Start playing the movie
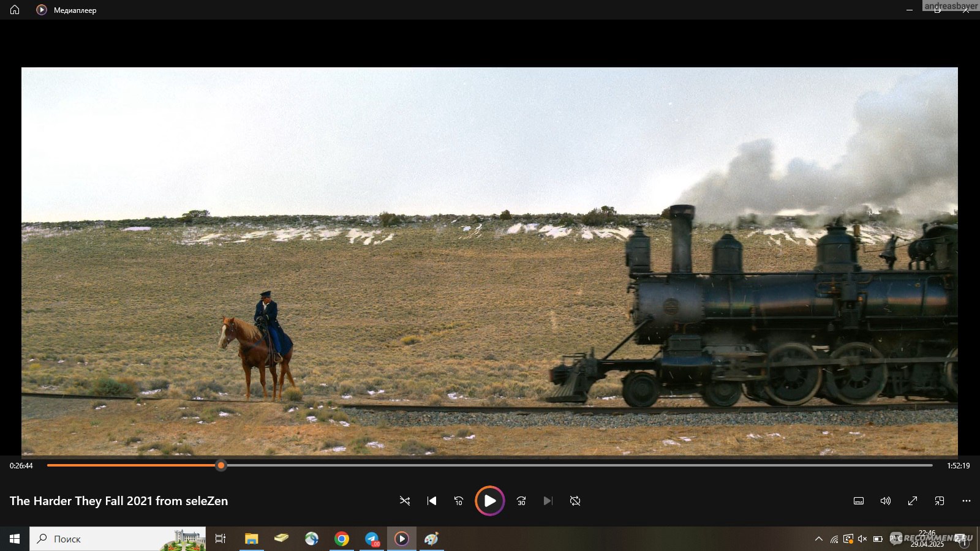Screen dimensions: 980x551 click(x=490, y=501)
